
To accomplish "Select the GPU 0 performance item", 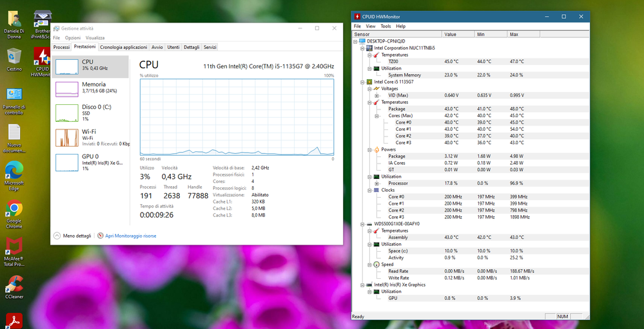I will (x=90, y=162).
